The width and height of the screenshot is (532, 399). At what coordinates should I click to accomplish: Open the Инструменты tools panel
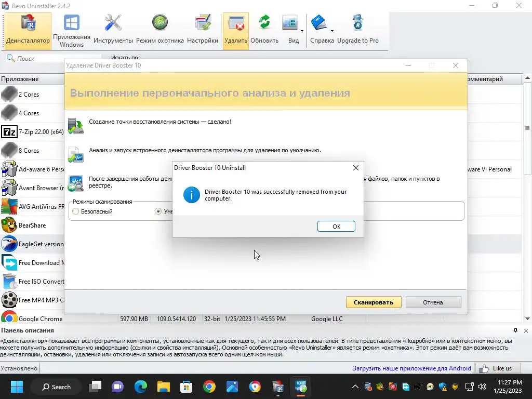pyautogui.click(x=113, y=31)
